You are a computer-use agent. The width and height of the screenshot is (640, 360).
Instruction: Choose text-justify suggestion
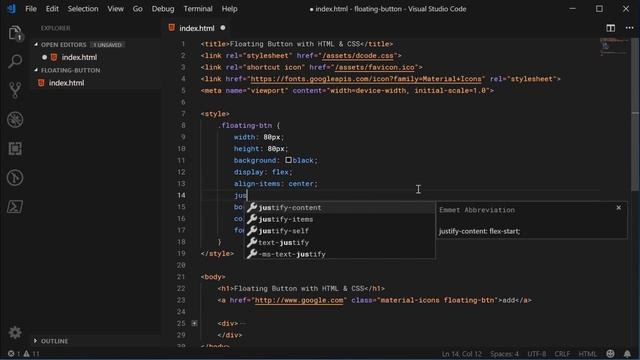[x=340, y=242]
